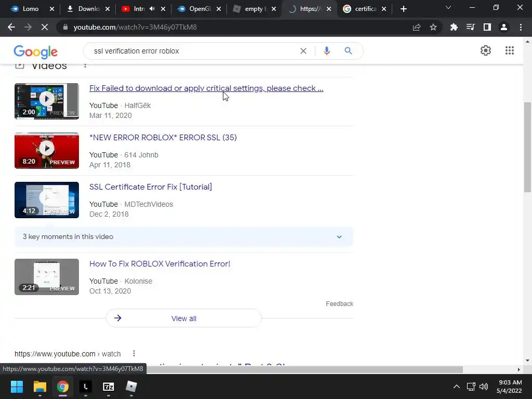
Task: Submit search with magnifier icon
Action: pos(348,51)
